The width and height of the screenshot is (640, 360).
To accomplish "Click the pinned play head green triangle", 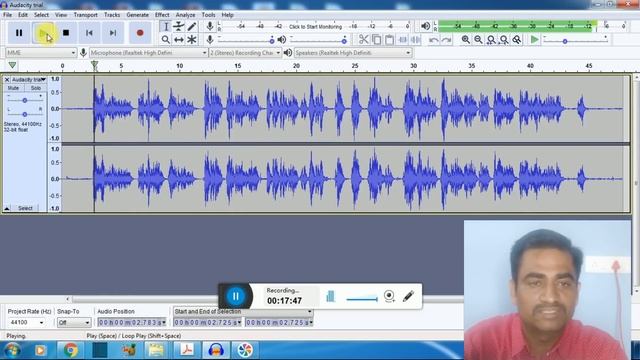I will pyautogui.click(x=12, y=65).
